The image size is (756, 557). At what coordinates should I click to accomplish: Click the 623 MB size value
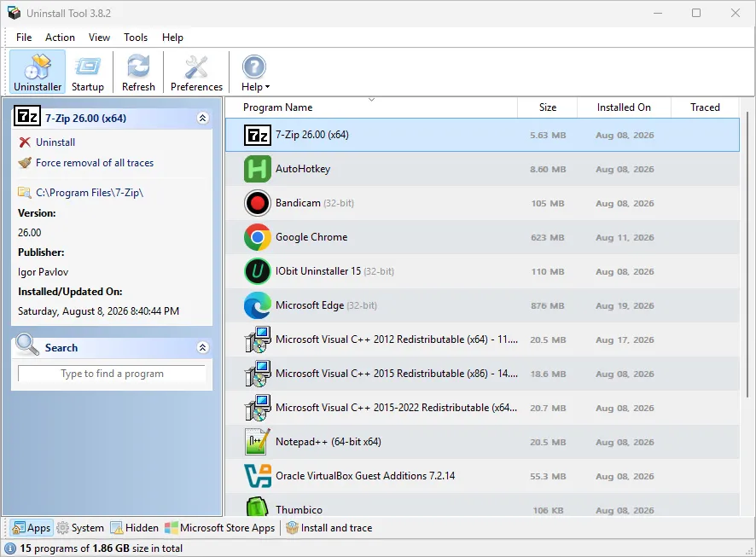(x=547, y=237)
